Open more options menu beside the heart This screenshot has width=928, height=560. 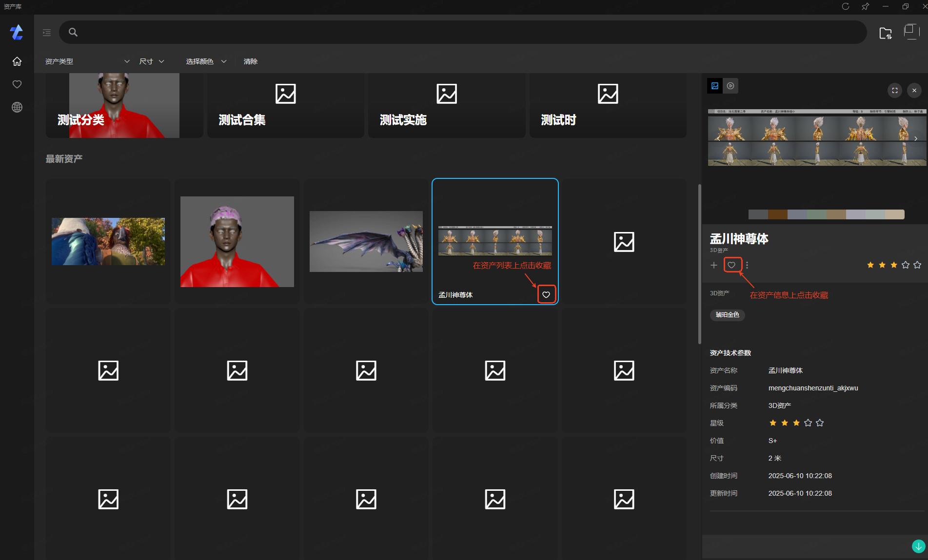[747, 265]
